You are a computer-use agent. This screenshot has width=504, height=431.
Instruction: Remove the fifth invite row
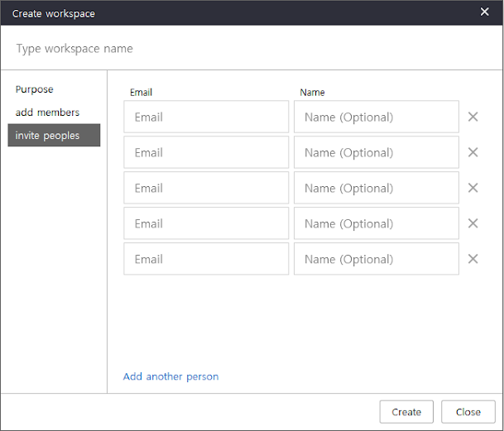tap(473, 259)
